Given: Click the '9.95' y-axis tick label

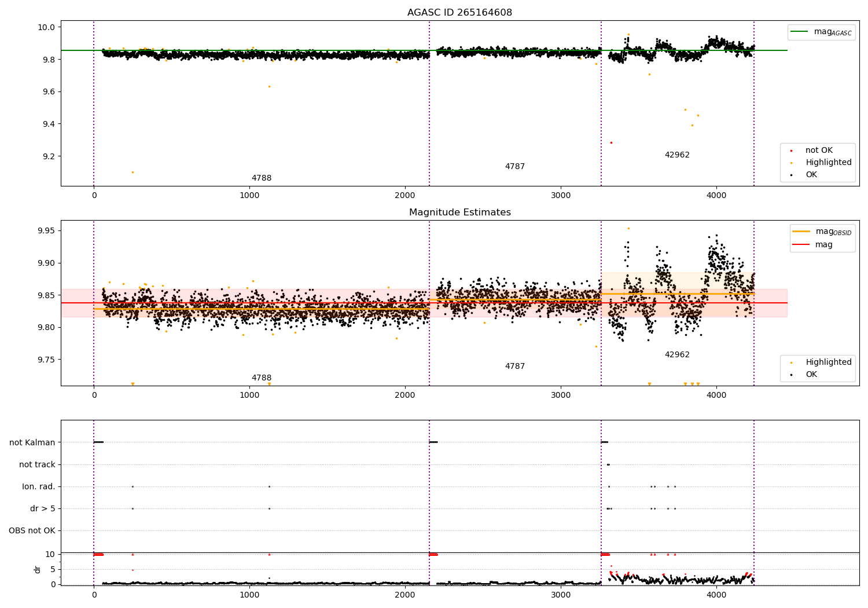Looking at the screenshot, I should (47, 231).
